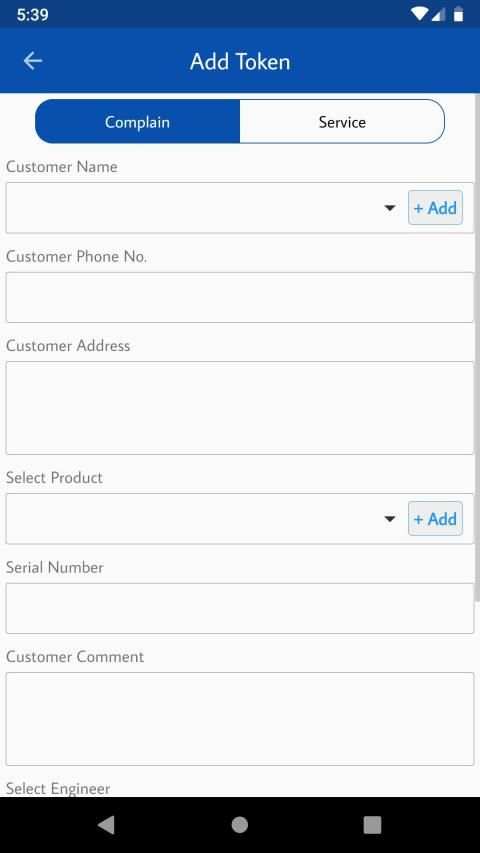Expand the Customer Name dropdown arrow
The height and width of the screenshot is (853, 480).
coord(390,208)
